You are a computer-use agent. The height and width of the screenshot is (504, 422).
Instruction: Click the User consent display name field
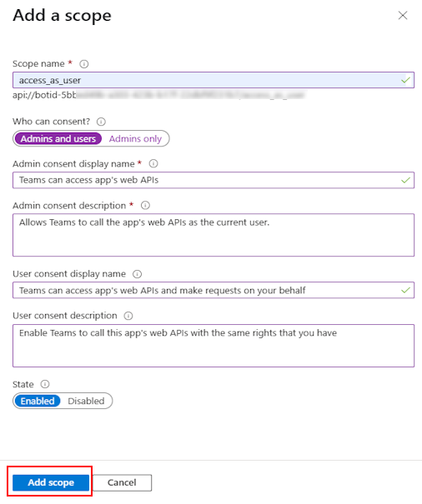(214, 290)
